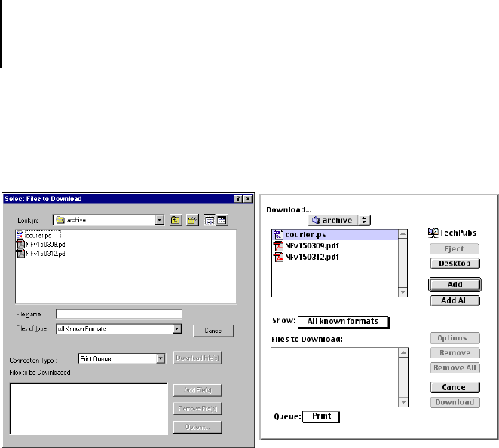Expand the Files of type dropdown
Viewport: 499px width, 448px height.
tap(177, 328)
